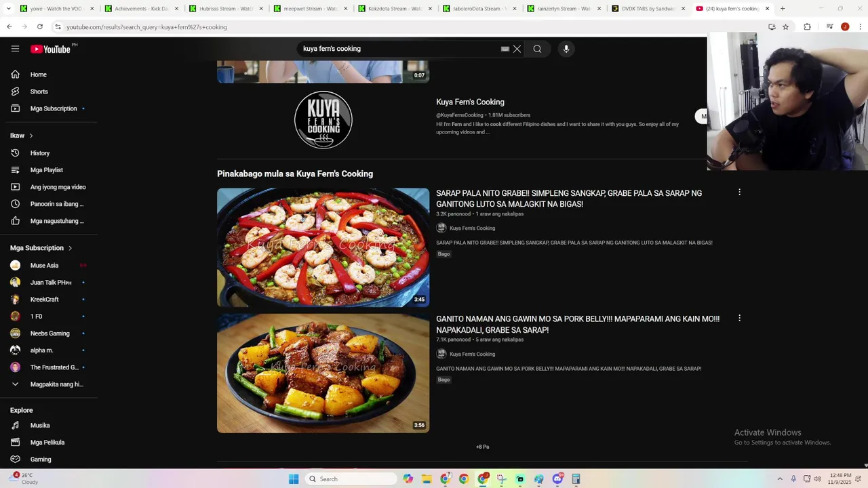Expand the +8 Pa more results
This screenshot has height=488, width=868.
point(482,447)
